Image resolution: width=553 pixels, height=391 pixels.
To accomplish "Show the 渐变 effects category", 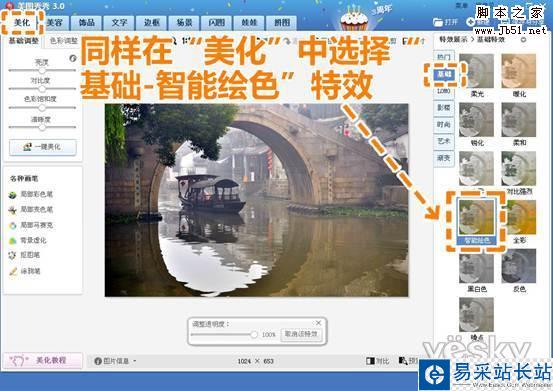I will coord(444,158).
